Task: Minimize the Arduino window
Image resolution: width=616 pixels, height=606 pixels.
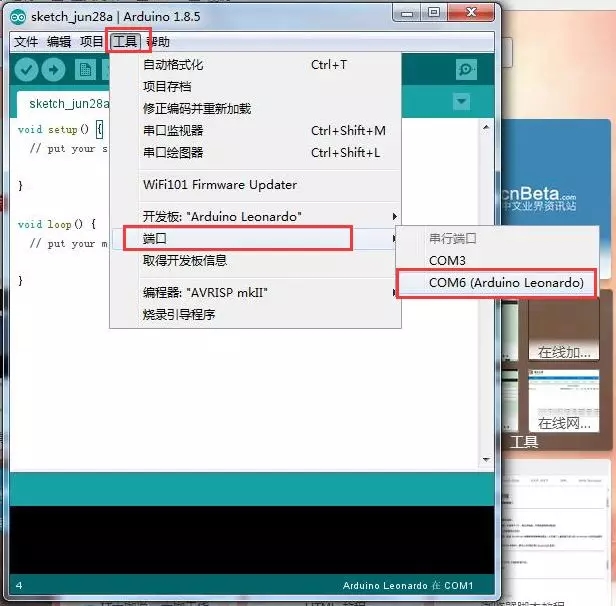Action: click(x=406, y=13)
